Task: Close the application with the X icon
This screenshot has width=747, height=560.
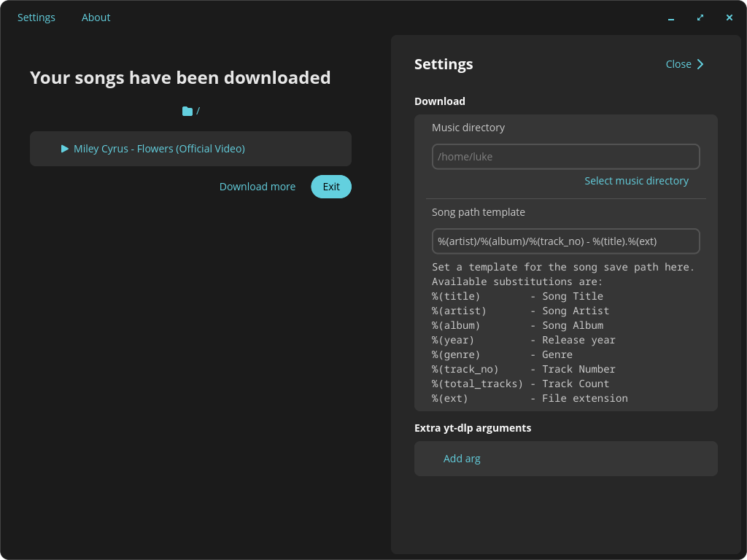Action: tap(729, 18)
